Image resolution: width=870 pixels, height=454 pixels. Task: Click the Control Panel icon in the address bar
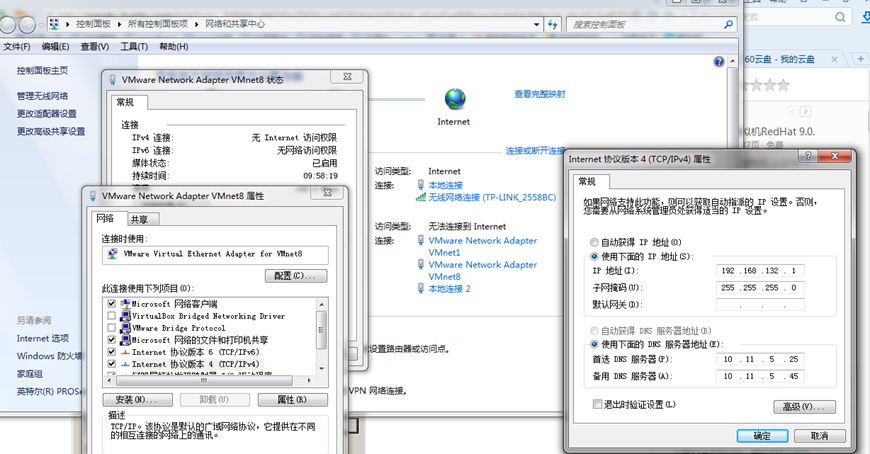click(54, 24)
